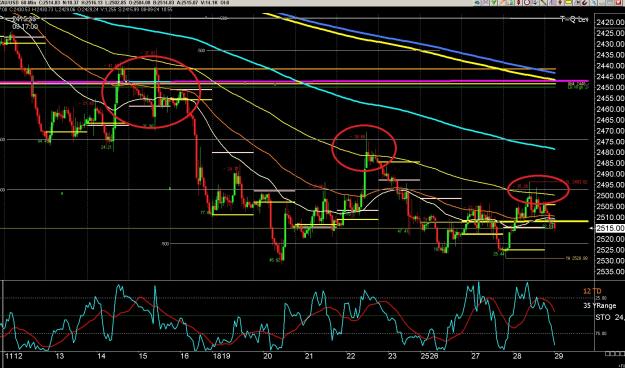Image resolution: width=625 pixels, height=368 pixels.
Task: Click date label 28 on time axis
Action: [x=517, y=356]
